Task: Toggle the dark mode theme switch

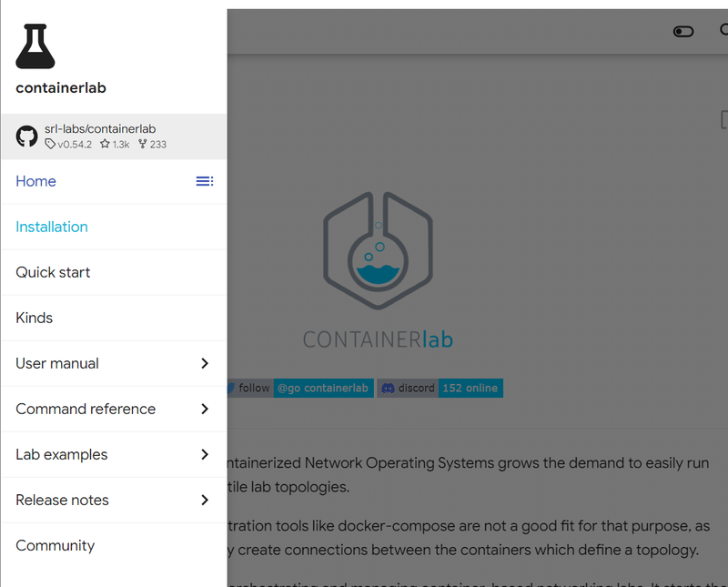Action: [682, 31]
